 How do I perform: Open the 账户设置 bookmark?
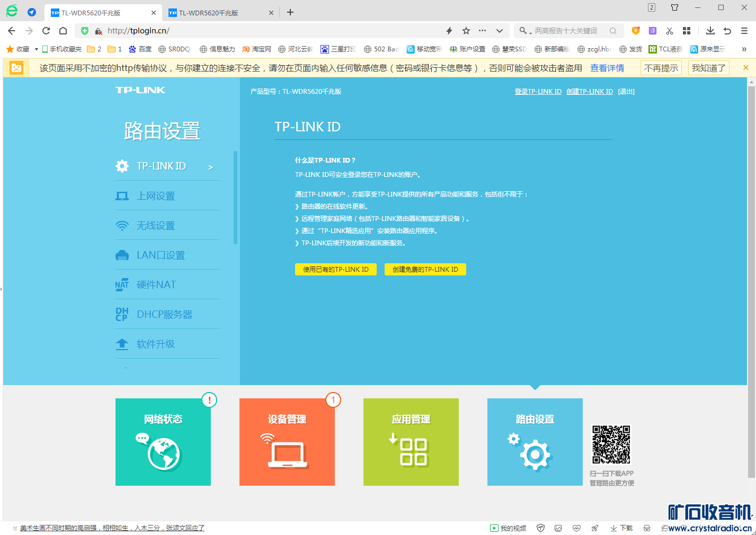click(x=467, y=49)
